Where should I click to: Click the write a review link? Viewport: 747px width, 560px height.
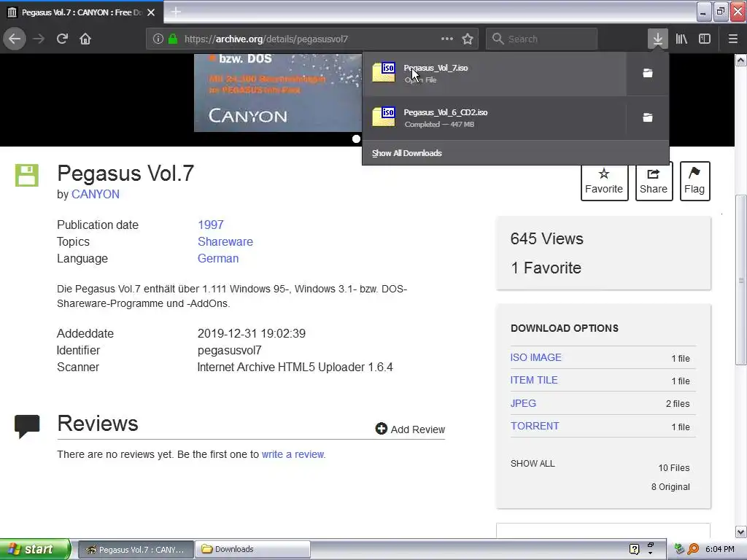click(293, 454)
